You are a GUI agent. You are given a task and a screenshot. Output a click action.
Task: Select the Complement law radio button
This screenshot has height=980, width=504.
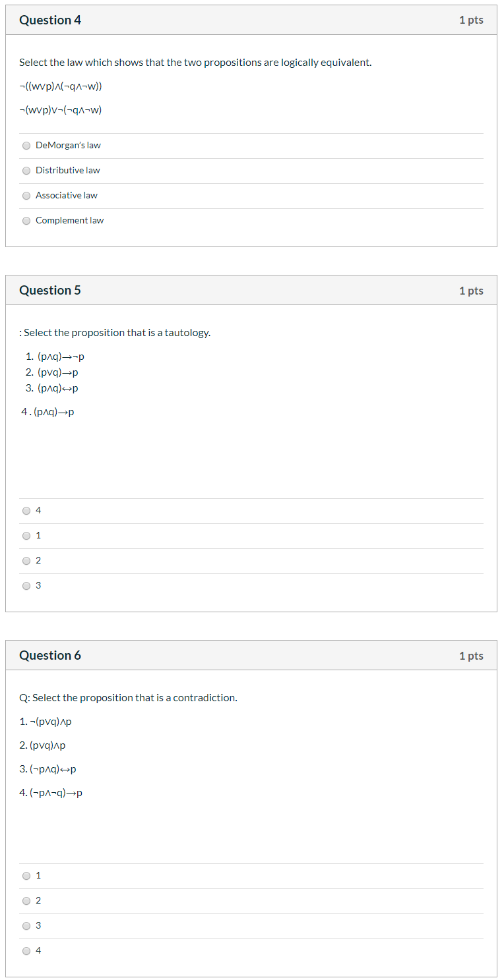click(x=26, y=221)
